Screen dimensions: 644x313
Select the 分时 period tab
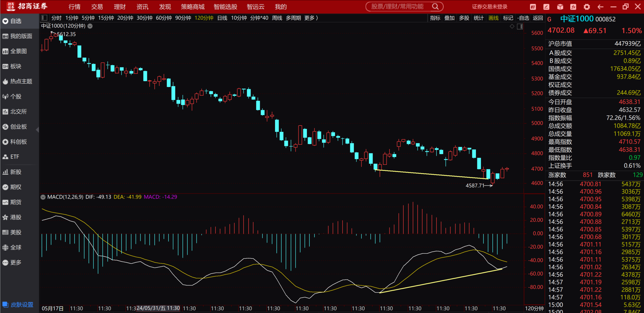coord(56,18)
